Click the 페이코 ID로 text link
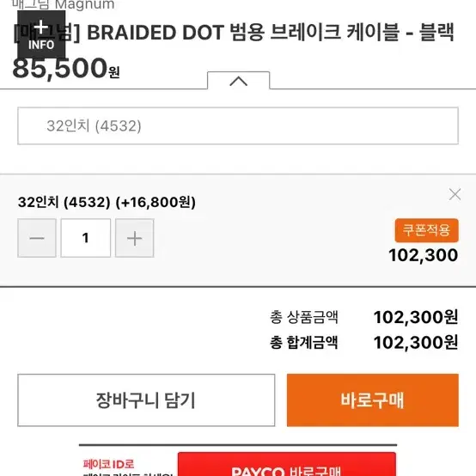The width and height of the screenshot is (476, 476). (108, 464)
